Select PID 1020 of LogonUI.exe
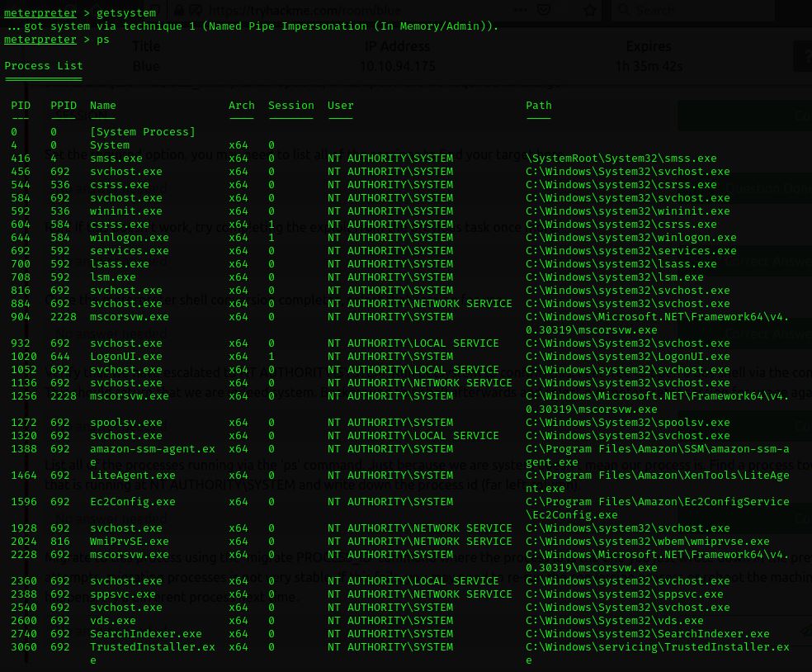Image resolution: width=812 pixels, height=672 pixels. [x=24, y=357]
